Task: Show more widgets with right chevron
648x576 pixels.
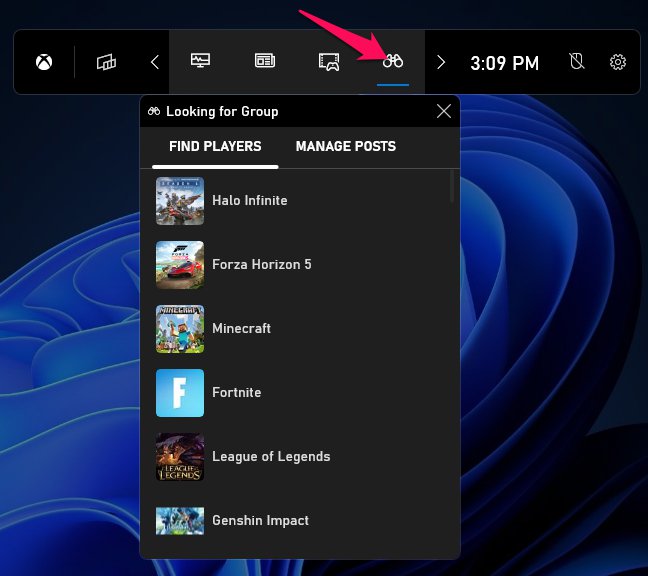Action: click(x=441, y=62)
